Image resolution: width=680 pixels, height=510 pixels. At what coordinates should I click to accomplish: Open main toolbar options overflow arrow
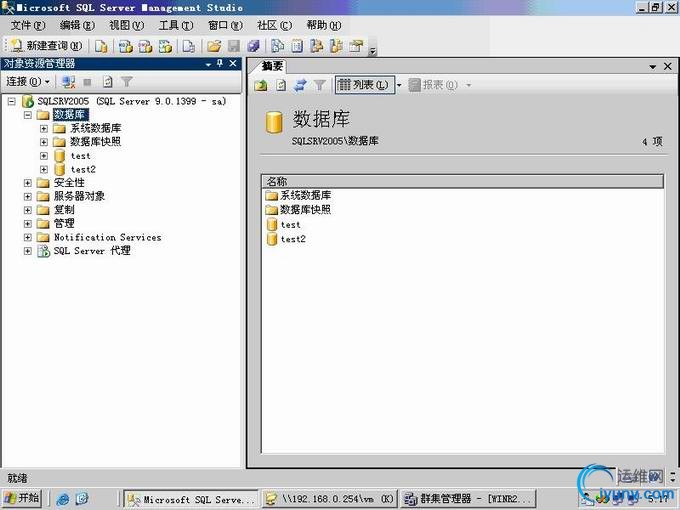click(x=372, y=51)
